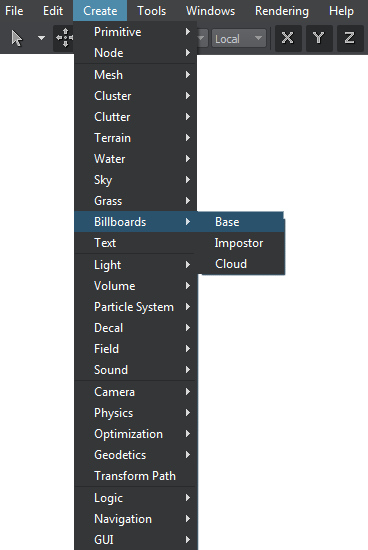The height and width of the screenshot is (550, 368).
Task: Click the Text menu entry
Action: (135, 243)
